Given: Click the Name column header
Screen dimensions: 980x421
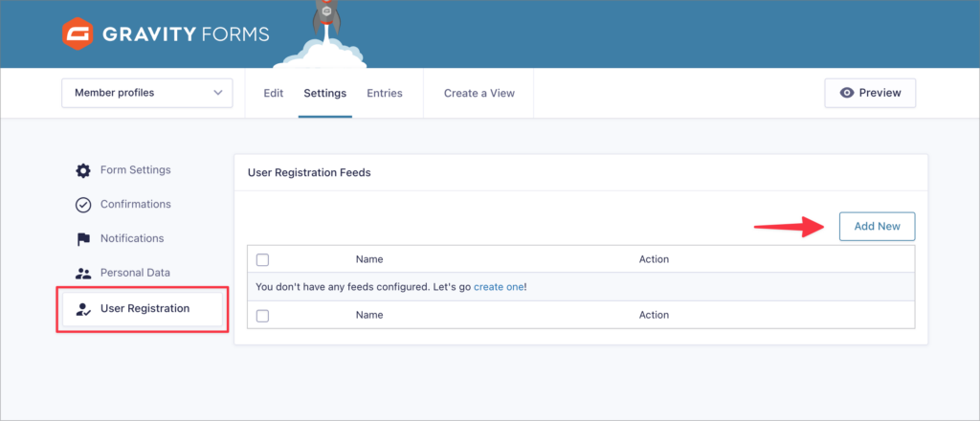Looking at the screenshot, I should tap(369, 259).
